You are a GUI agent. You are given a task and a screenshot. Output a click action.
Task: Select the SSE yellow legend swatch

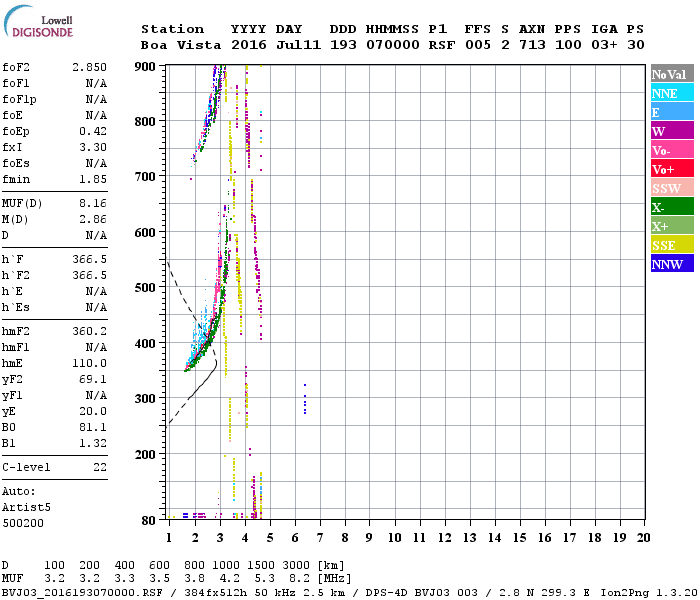point(672,245)
